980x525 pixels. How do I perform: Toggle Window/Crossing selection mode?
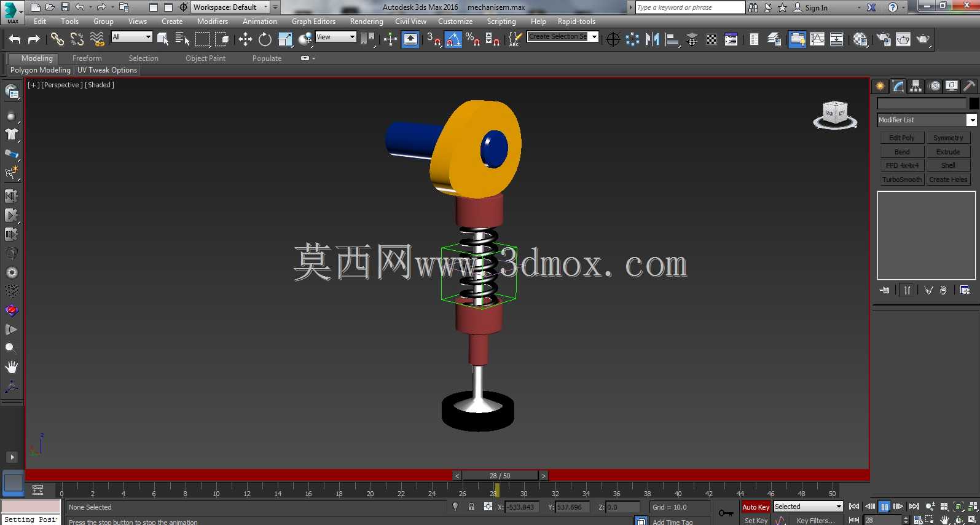coord(222,39)
